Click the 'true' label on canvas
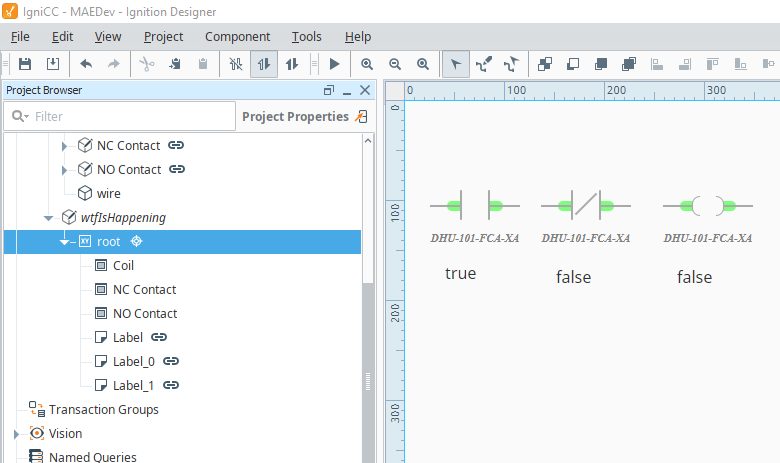 [x=461, y=274]
